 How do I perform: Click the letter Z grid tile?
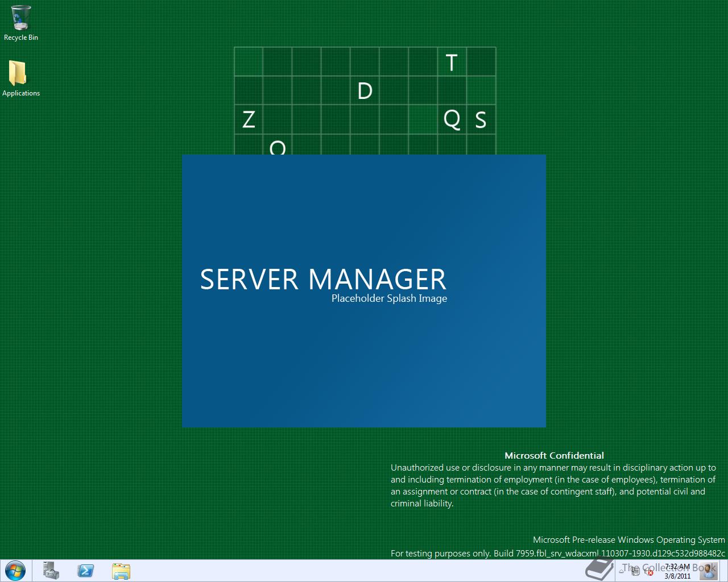tap(249, 120)
